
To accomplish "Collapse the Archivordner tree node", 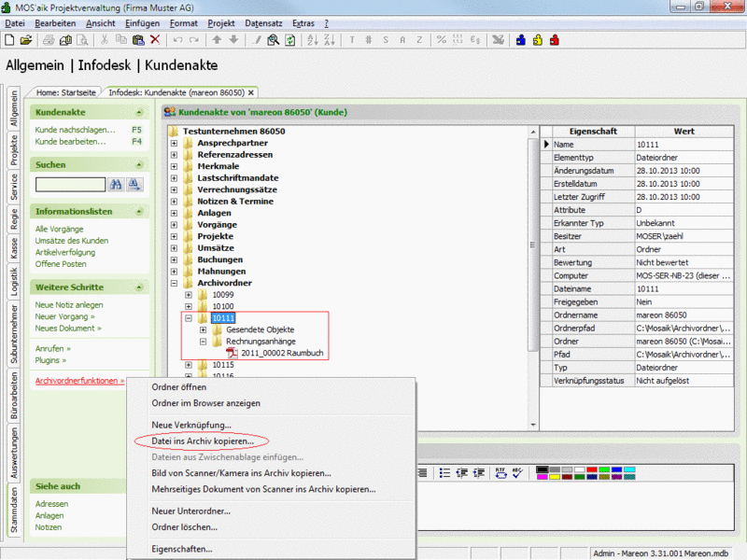I will pyautogui.click(x=174, y=283).
